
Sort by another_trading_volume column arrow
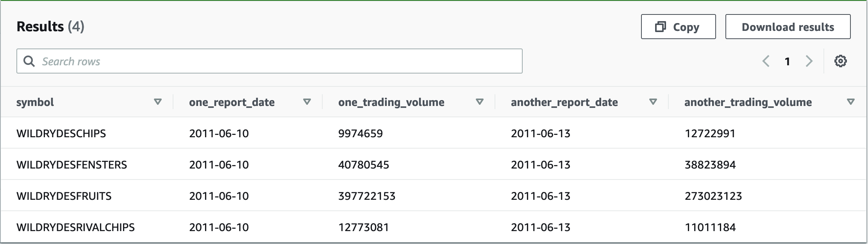point(850,102)
